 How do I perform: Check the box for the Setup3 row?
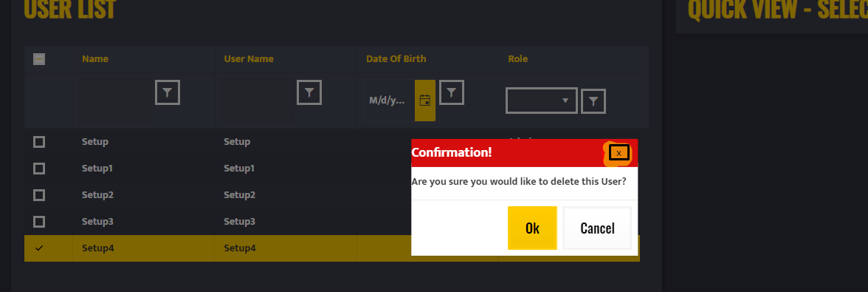point(38,222)
